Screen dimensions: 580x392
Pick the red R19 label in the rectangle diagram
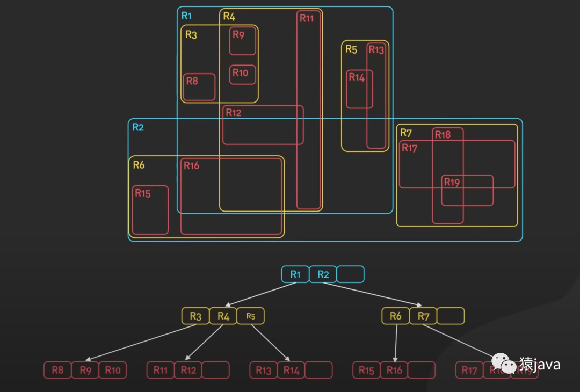[x=452, y=182]
